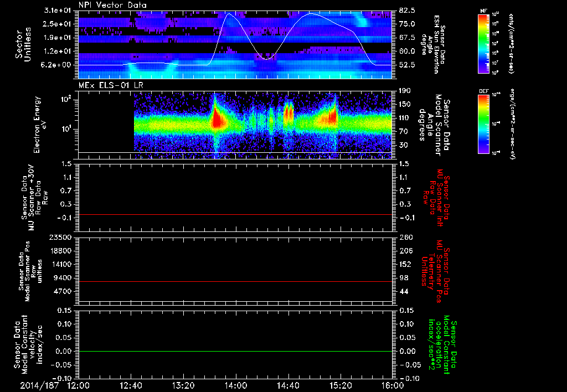Viewport: 567px width, 392px height.
Task: Click the 2014/187 date label
Action: click(x=39, y=385)
